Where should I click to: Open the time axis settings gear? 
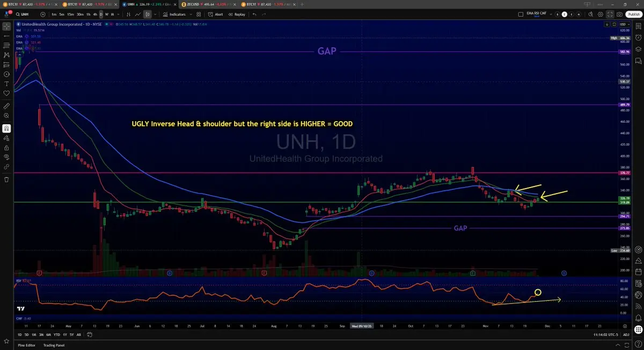(x=625, y=326)
